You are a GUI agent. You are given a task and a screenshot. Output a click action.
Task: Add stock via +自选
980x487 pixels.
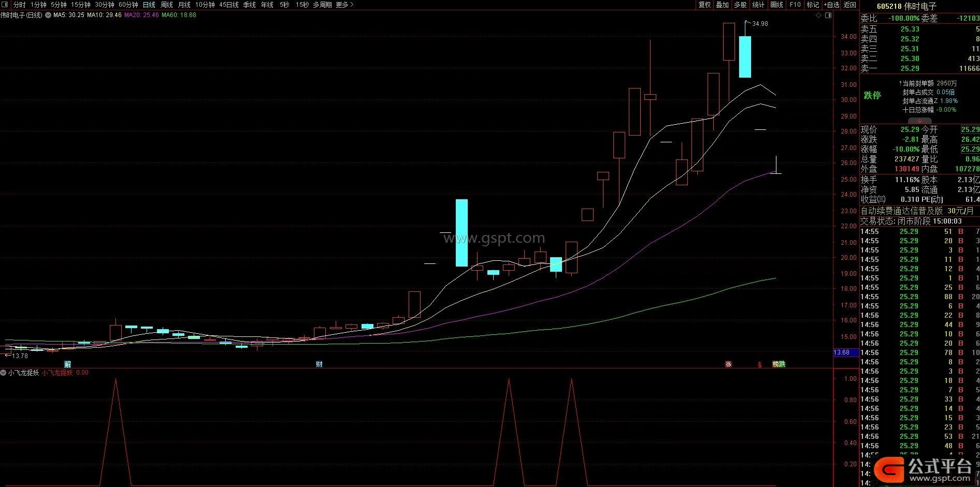pyautogui.click(x=831, y=5)
